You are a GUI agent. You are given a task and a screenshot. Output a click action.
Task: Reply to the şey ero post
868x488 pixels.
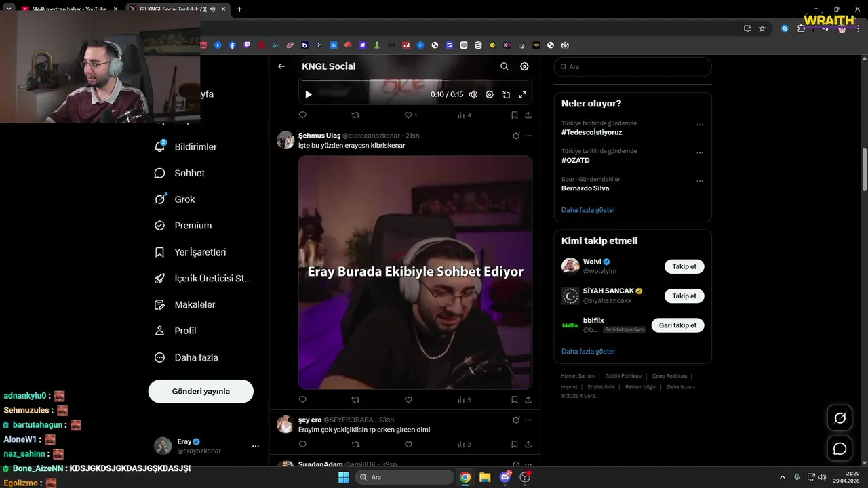[x=302, y=445]
